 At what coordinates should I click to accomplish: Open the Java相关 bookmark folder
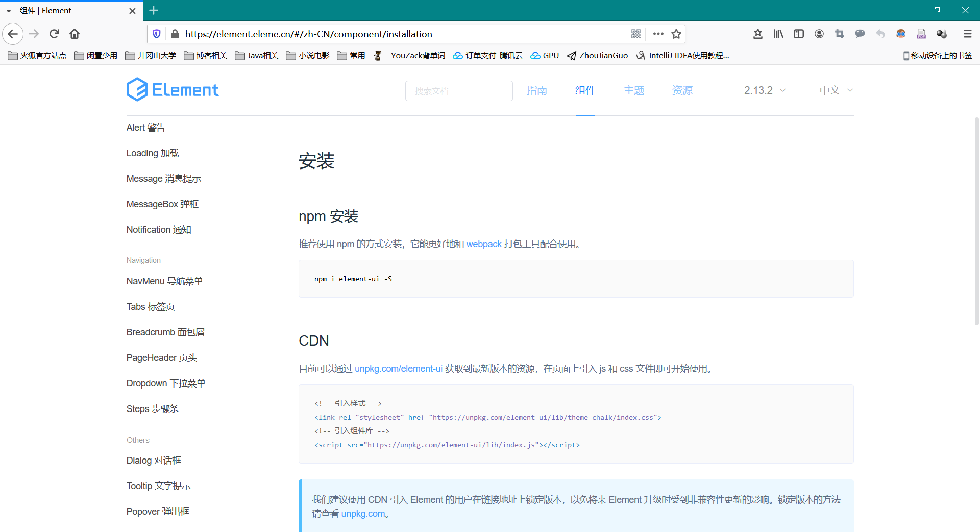(257, 55)
